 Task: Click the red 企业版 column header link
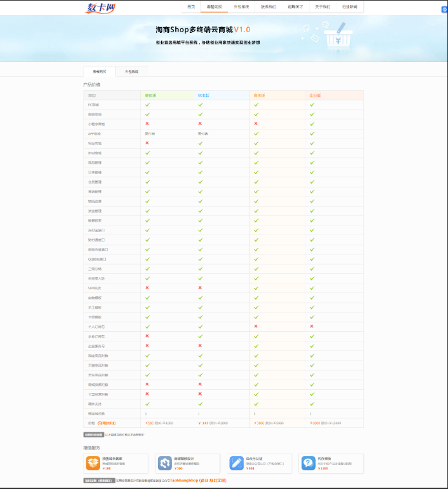315,95
